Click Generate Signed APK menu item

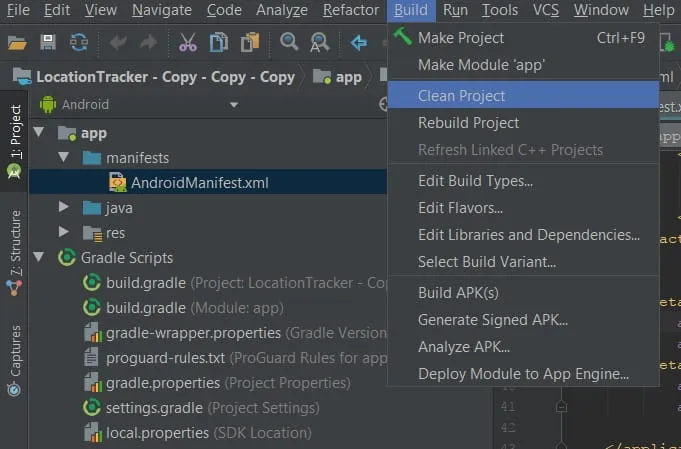(x=493, y=320)
